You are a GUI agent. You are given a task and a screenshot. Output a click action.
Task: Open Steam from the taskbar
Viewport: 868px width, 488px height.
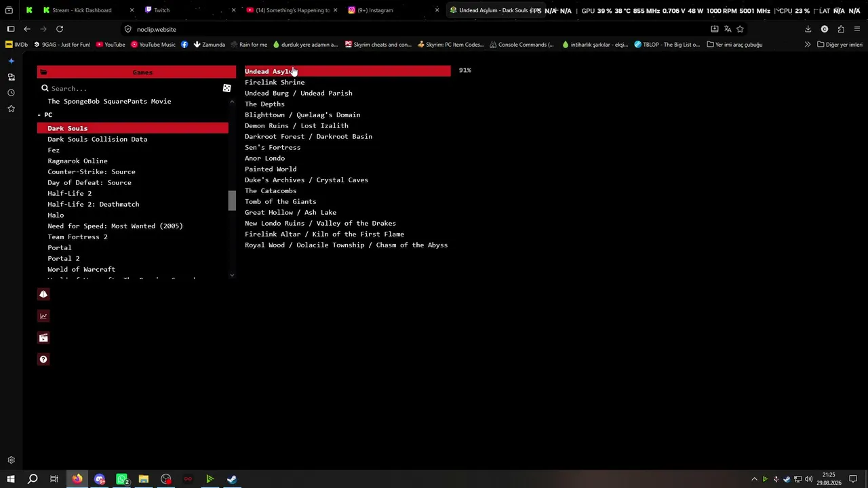(x=232, y=479)
